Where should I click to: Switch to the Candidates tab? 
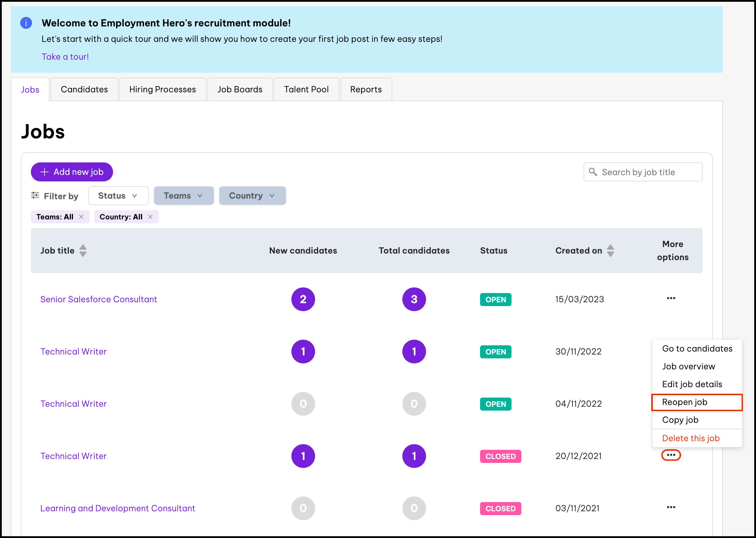pos(84,89)
